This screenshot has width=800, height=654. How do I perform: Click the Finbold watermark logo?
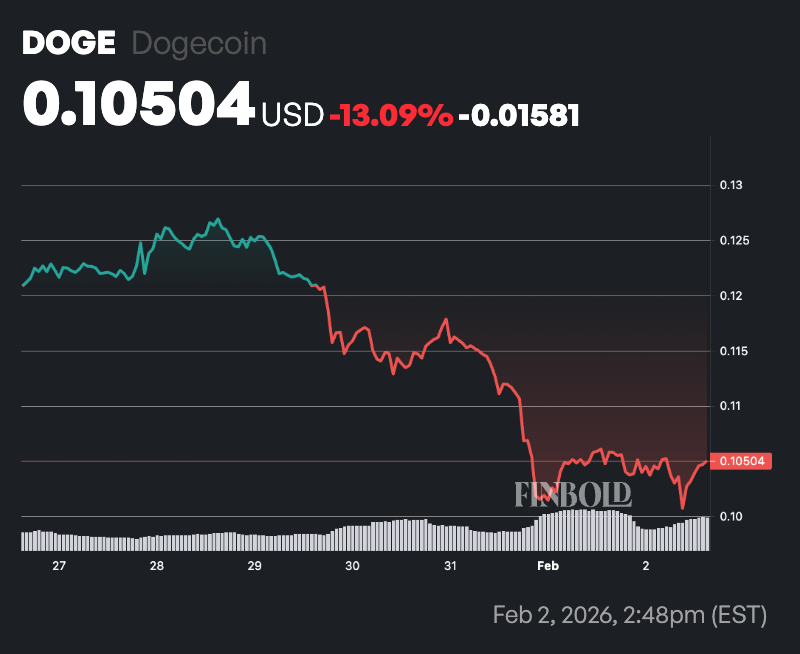(x=573, y=493)
